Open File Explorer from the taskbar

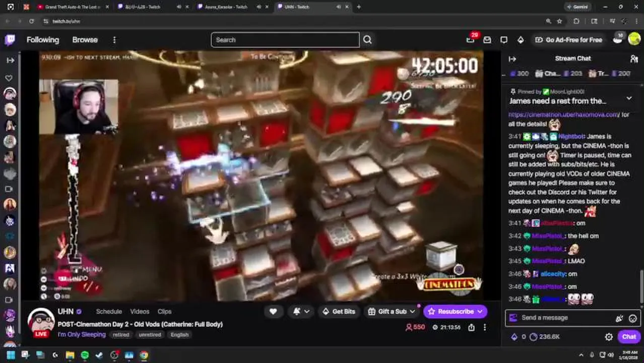(x=70, y=355)
